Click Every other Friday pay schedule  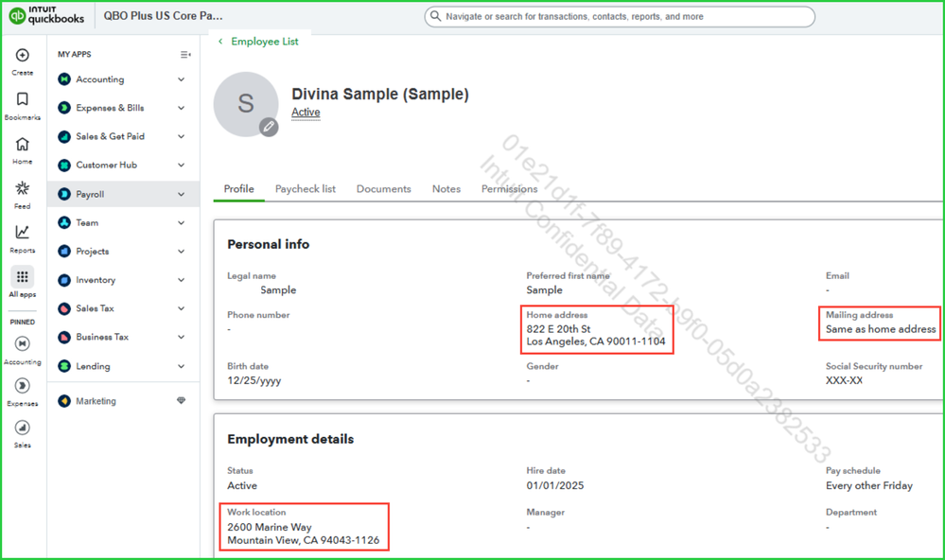click(x=869, y=485)
